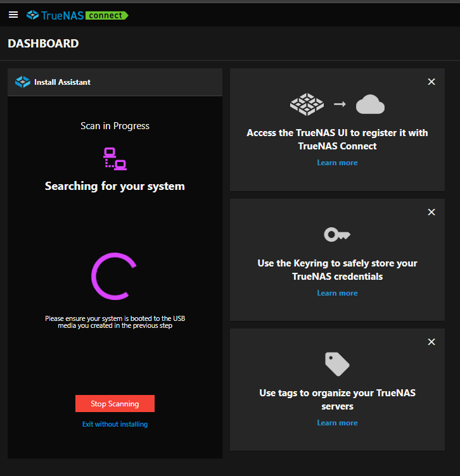The image size is (460, 476).
Task: Click the TrueNAS logo in header
Action: click(54, 15)
